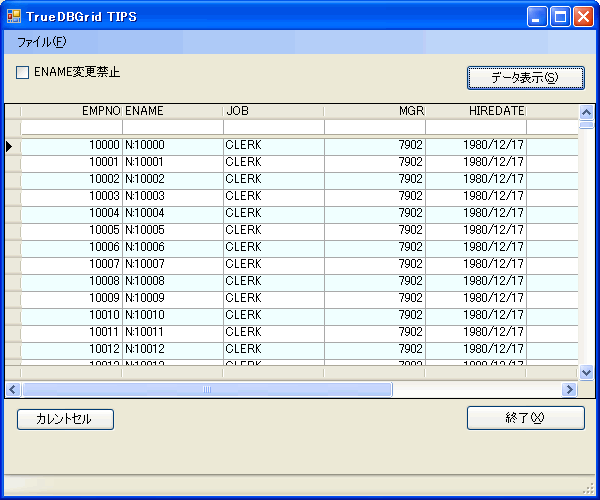Click the filter field under JOB column
The height and width of the screenshot is (500, 600).
point(273,127)
